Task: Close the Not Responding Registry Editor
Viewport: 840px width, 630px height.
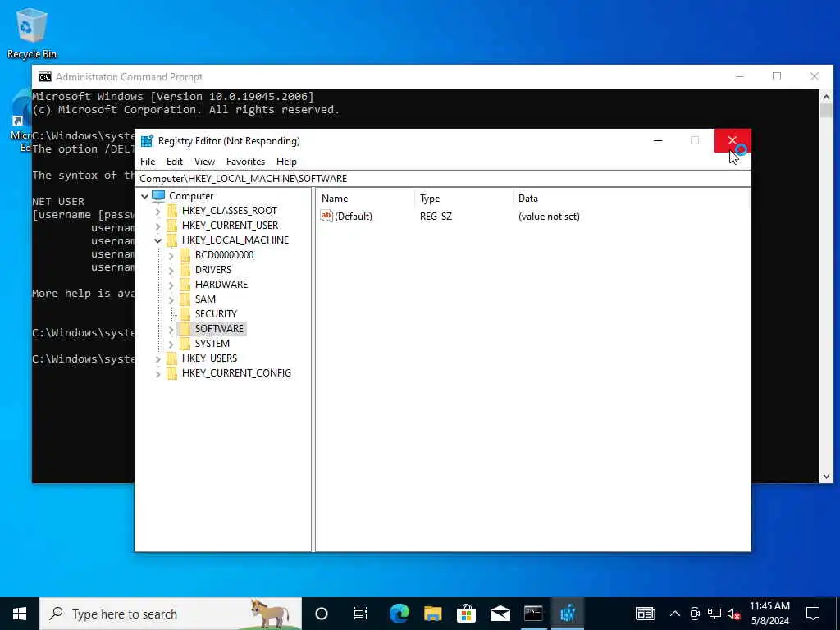Action: (733, 141)
